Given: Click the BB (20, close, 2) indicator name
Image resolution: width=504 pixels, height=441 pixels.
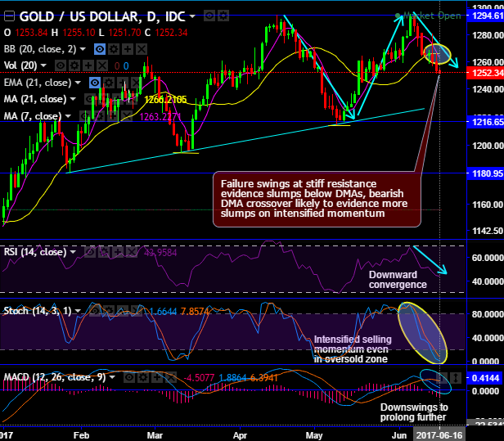Looking at the screenshot, I should (40, 49).
